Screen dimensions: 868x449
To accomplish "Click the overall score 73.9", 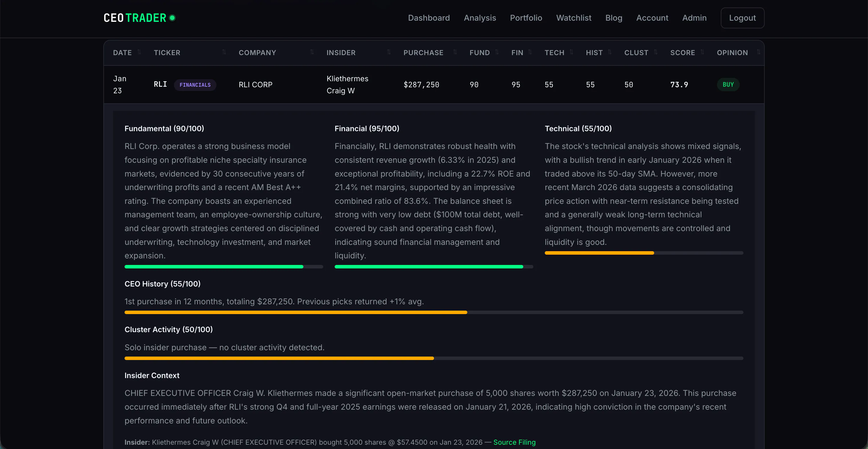I will pyautogui.click(x=679, y=85).
